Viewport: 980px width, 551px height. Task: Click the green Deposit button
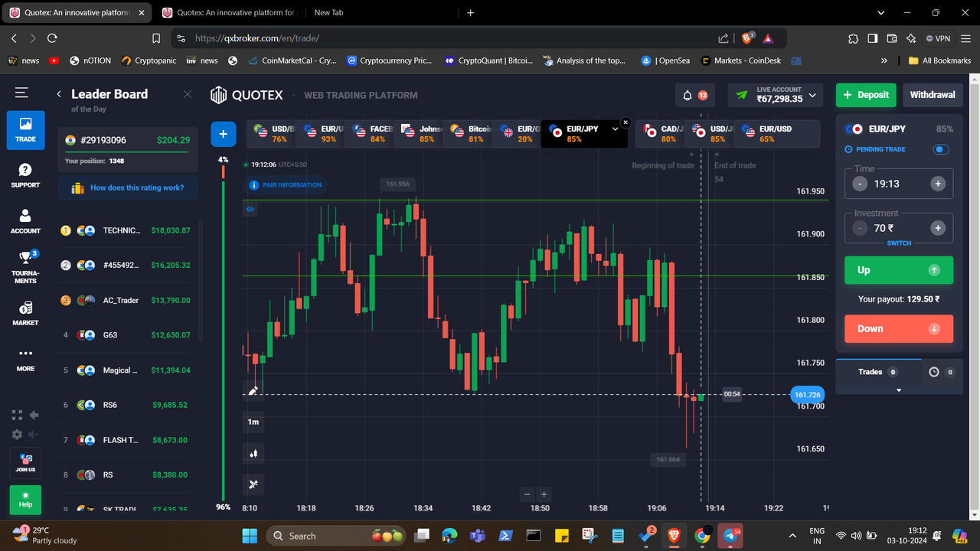[866, 95]
